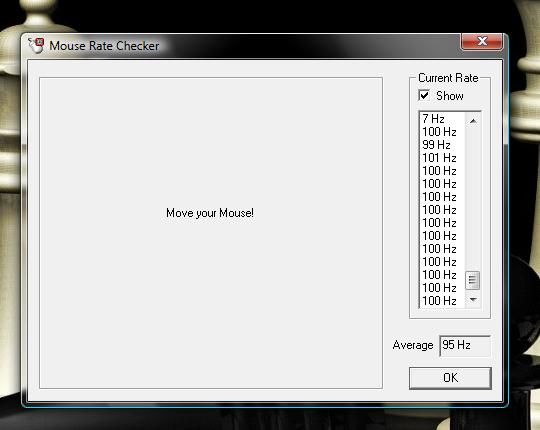The width and height of the screenshot is (540, 430).
Task: Uncheck the Show checkbox
Action: point(424,95)
